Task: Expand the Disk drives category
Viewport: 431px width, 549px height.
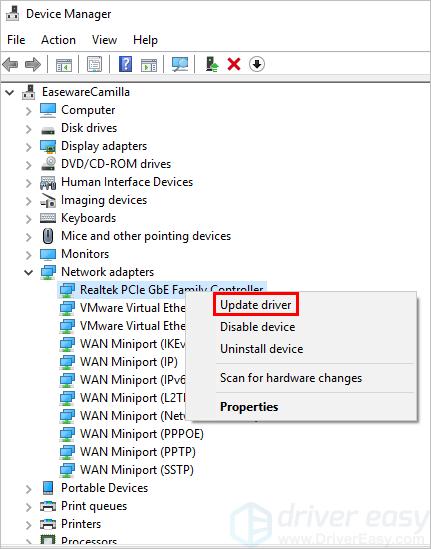Action: pos(29,129)
